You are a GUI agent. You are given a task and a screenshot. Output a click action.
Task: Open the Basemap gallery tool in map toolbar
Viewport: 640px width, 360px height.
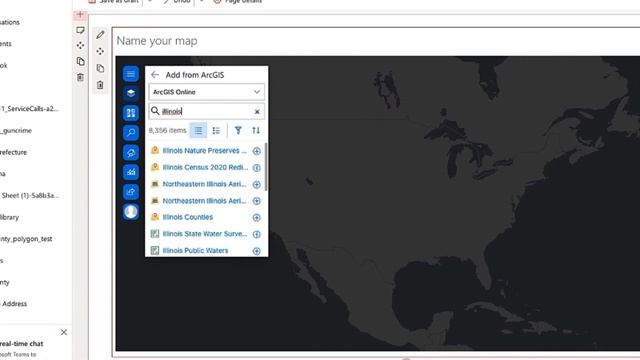tap(131, 113)
